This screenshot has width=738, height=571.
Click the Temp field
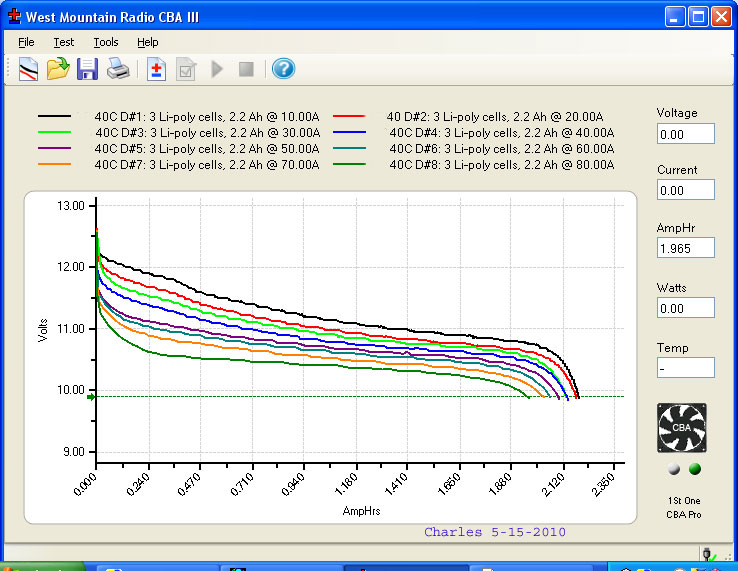pos(685,367)
